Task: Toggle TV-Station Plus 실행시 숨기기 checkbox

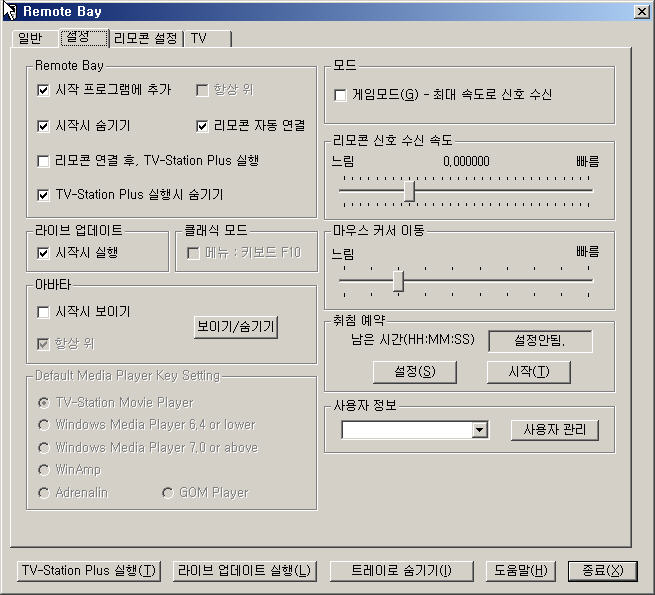Action: tap(43, 195)
